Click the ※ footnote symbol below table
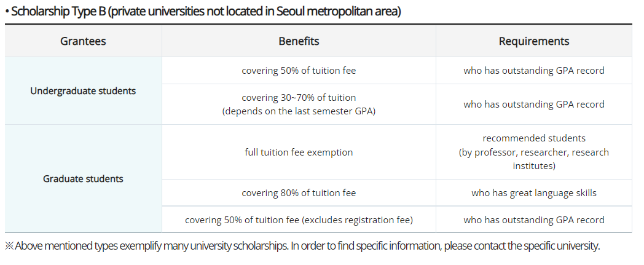This screenshot has width=644, height=265. tap(9, 246)
